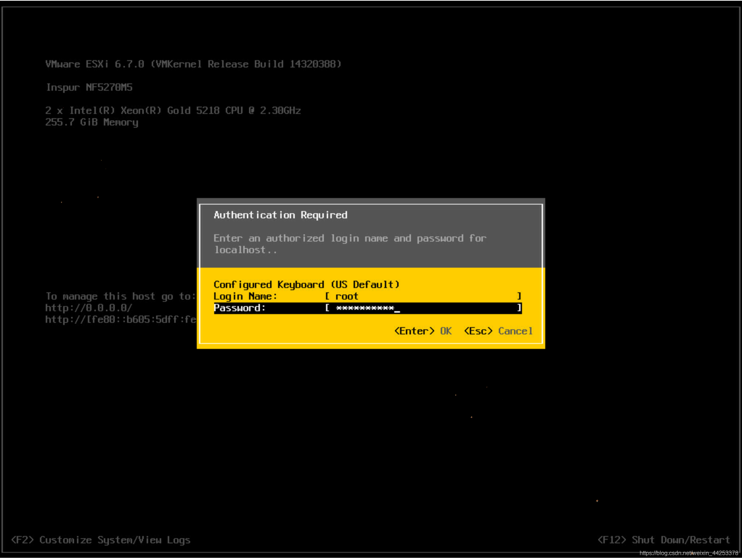
Task: Click the Intel Xeon Gold 5218 CPU line
Action: 173,111
